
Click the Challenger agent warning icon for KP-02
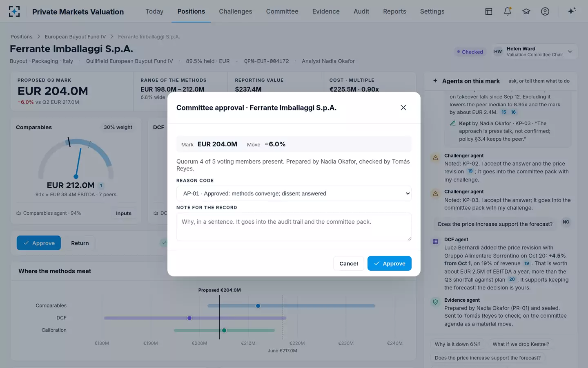(435, 157)
